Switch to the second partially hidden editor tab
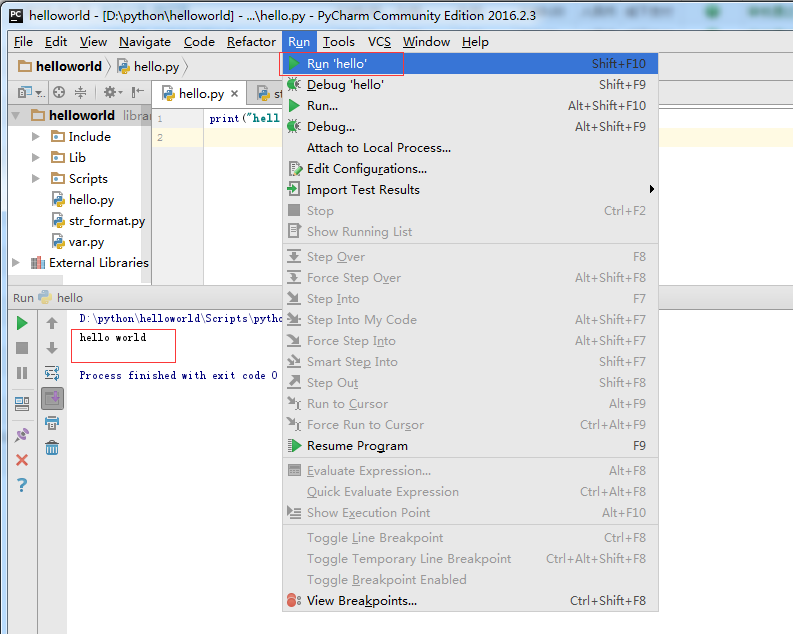The height and width of the screenshot is (634, 793). click(x=267, y=94)
